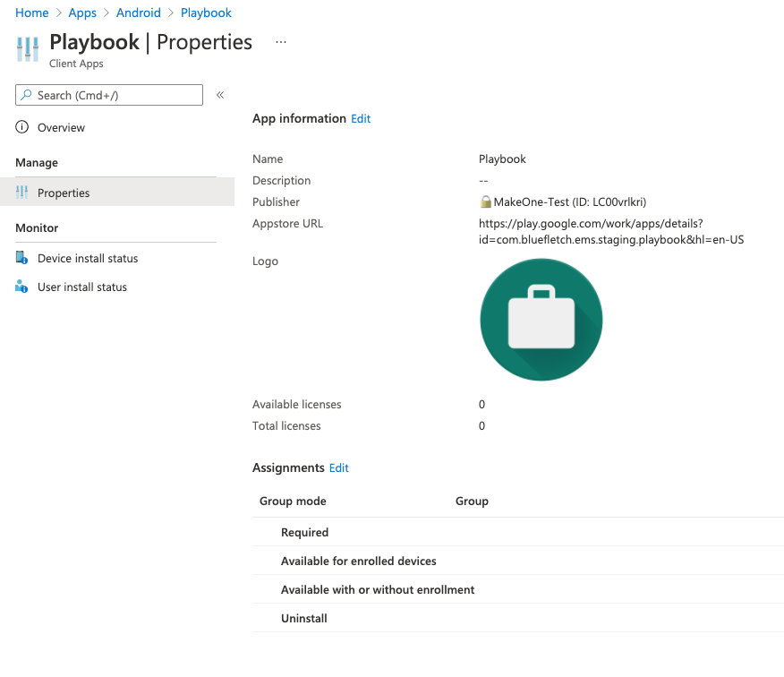Select Properties in the Manage section

117,193
